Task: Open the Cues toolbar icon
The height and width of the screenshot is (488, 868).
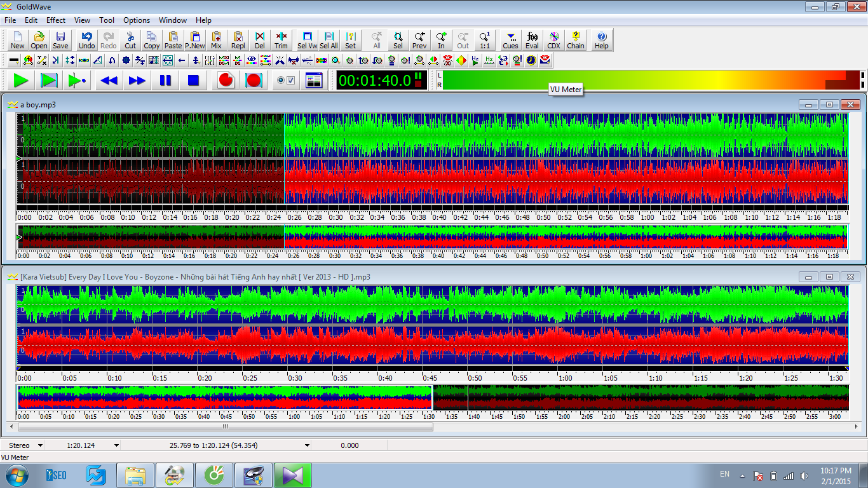Action: [510, 40]
